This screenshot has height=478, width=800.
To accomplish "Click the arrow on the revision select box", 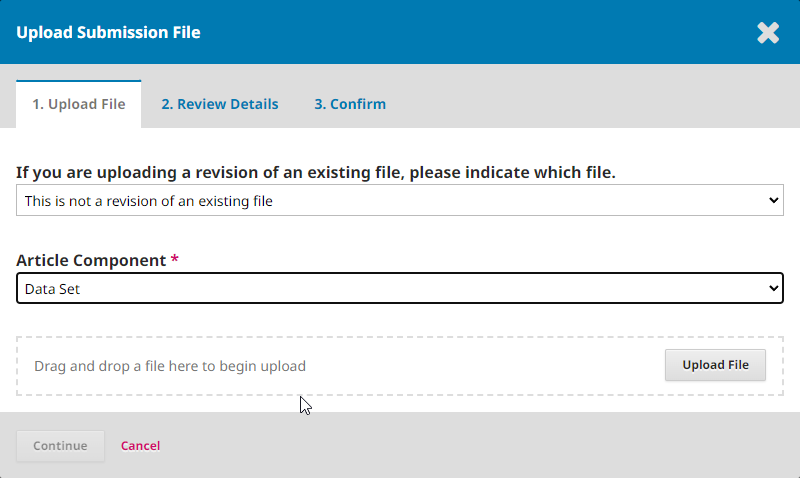I will tap(773, 201).
